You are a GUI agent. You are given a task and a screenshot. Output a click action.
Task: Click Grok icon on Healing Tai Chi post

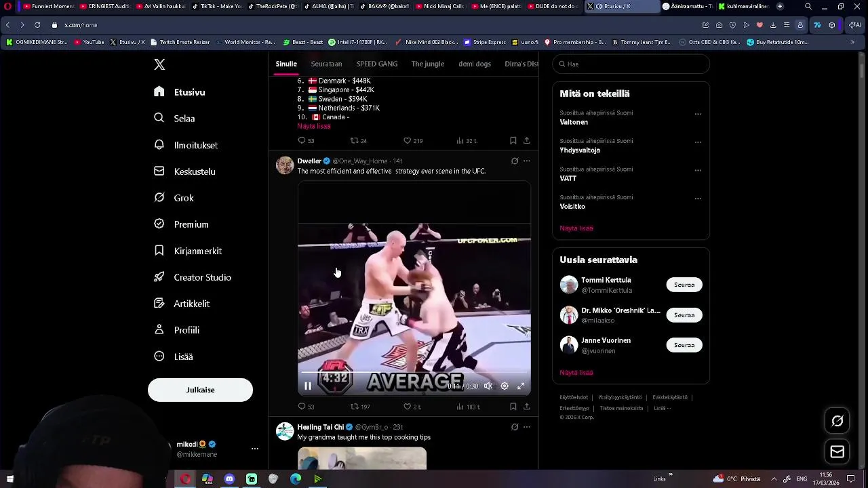pos(515,427)
